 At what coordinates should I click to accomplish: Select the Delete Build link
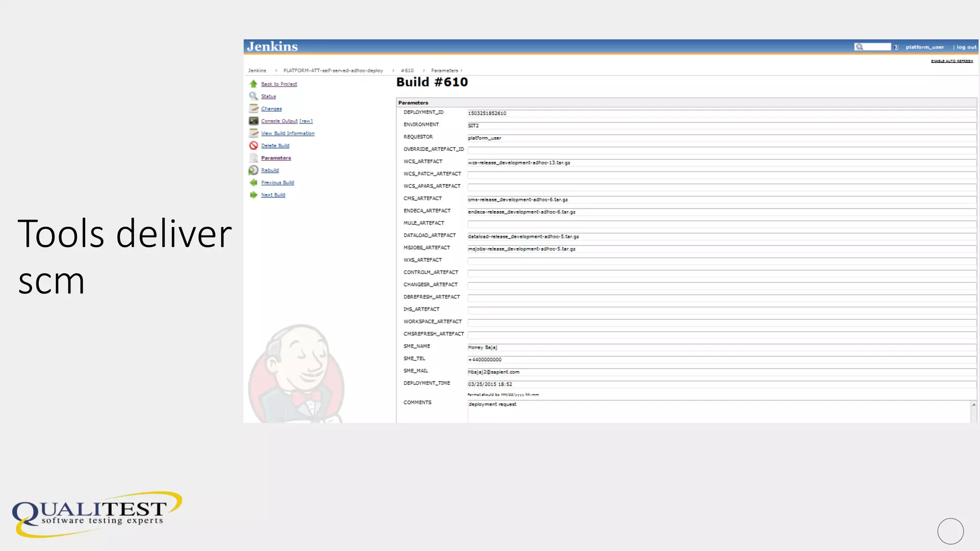(x=275, y=146)
